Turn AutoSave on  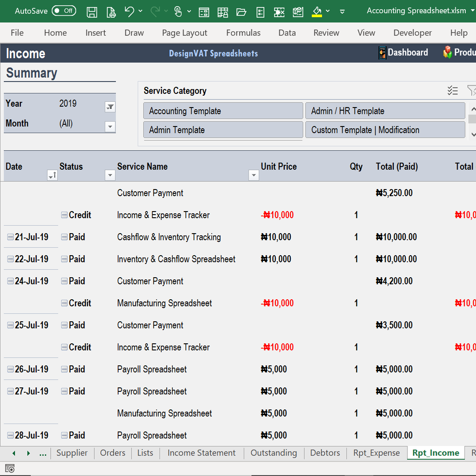click(63, 11)
